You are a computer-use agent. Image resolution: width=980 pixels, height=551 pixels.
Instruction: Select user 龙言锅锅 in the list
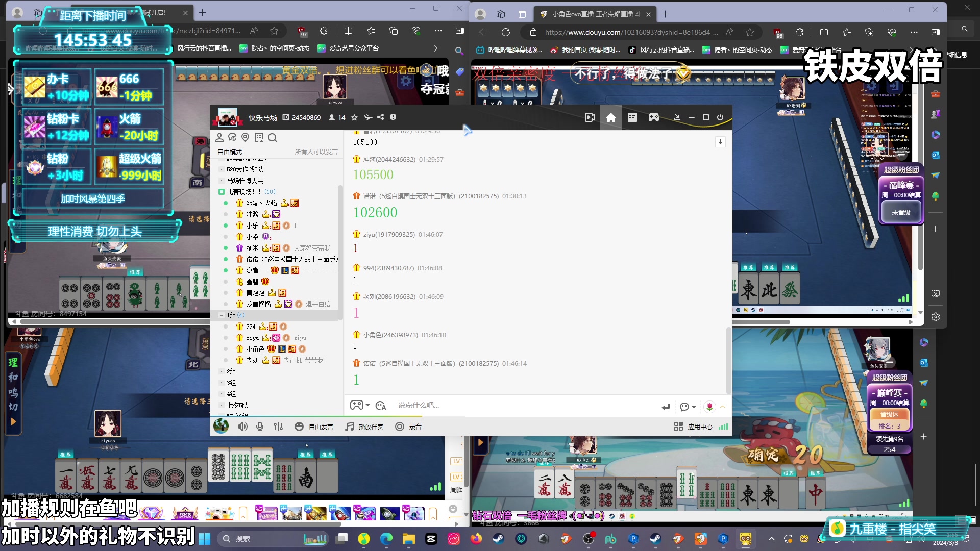258,304
